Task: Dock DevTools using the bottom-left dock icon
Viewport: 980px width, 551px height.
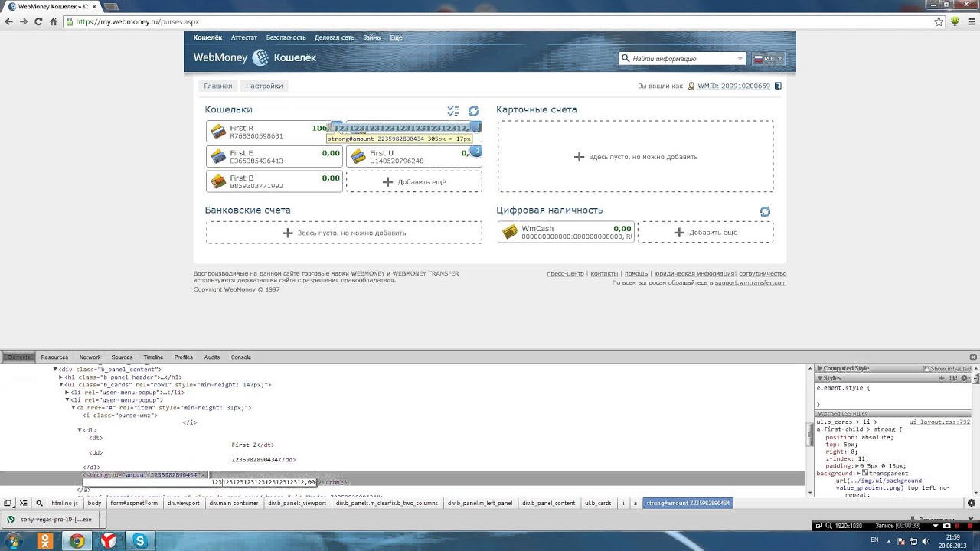Action: [8, 503]
